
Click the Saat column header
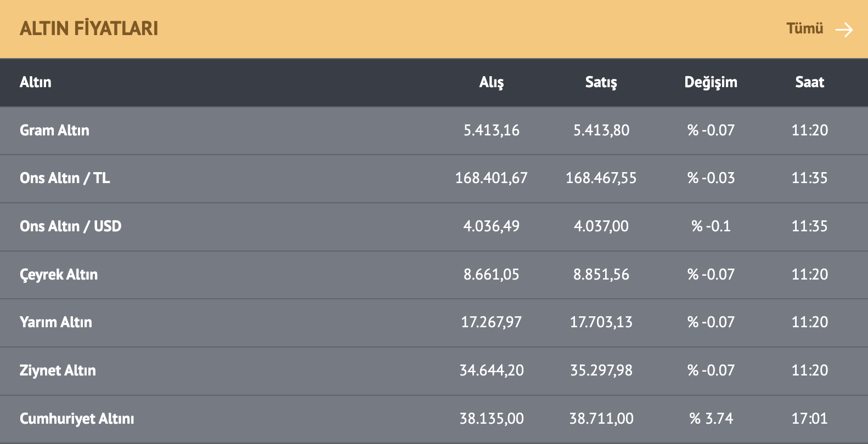809,82
